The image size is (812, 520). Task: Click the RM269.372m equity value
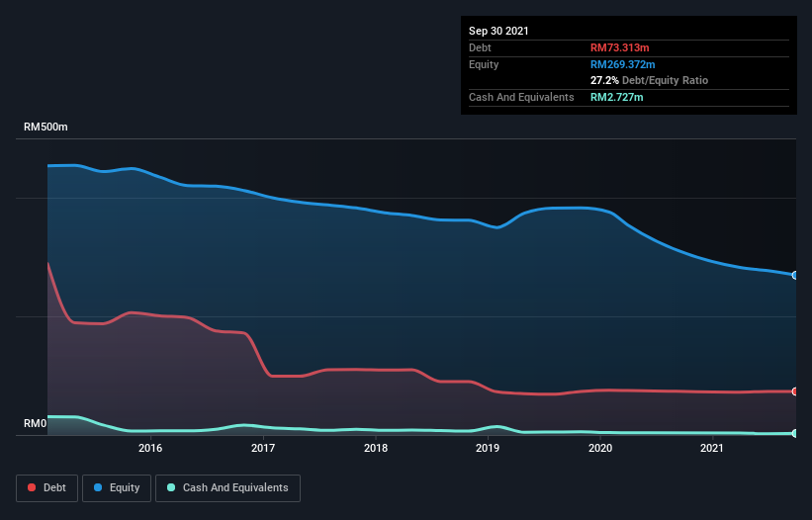tap(622, 64)
